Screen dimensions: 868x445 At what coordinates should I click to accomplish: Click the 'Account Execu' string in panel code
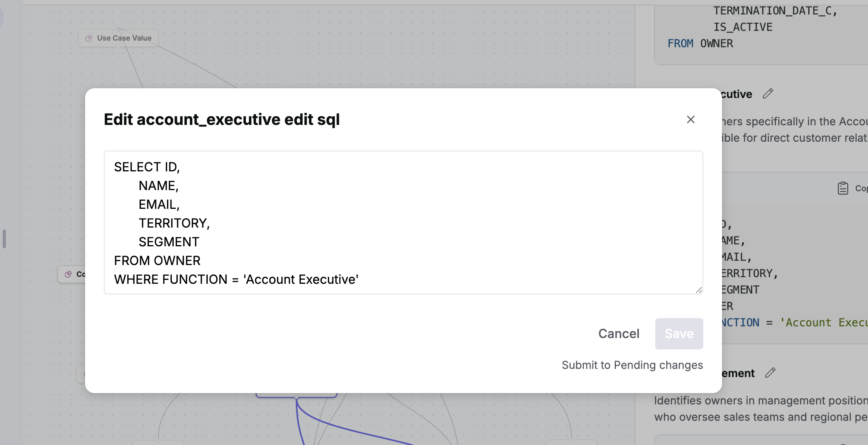824,322
